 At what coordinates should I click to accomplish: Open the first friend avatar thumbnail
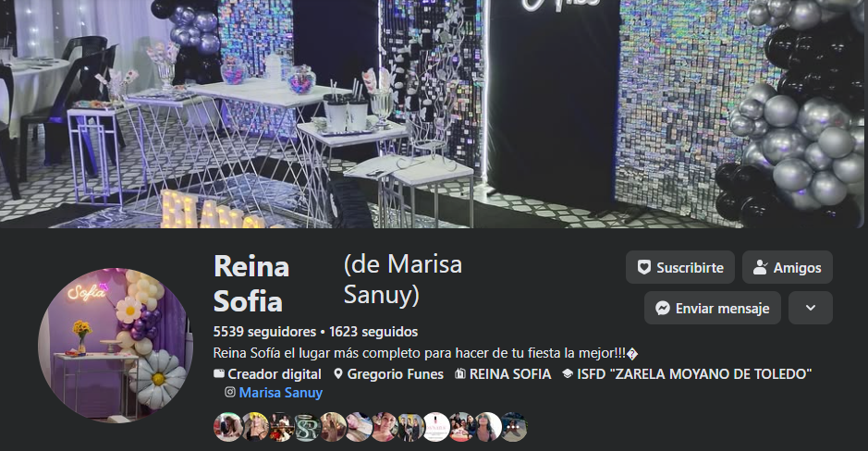(x=227, y=427)
